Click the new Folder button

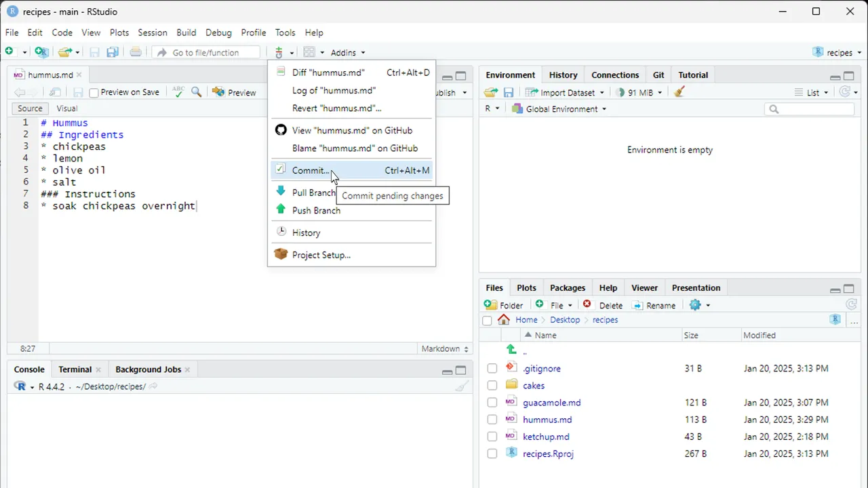(504, 305)
